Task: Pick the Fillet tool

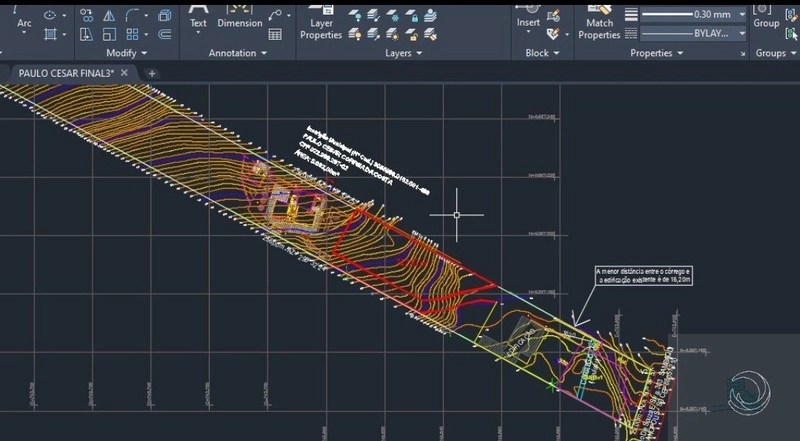Action: [x=132, y=15]
